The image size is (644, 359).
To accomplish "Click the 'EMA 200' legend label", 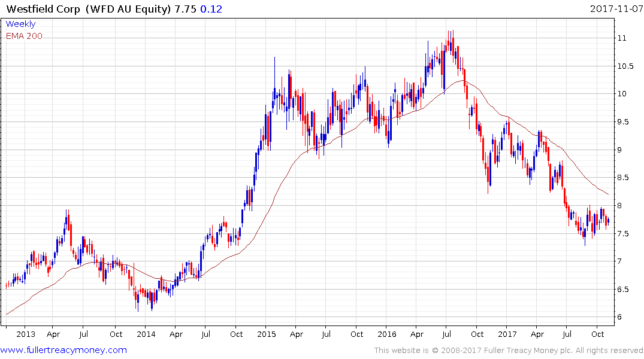I will tap(24, 36).
